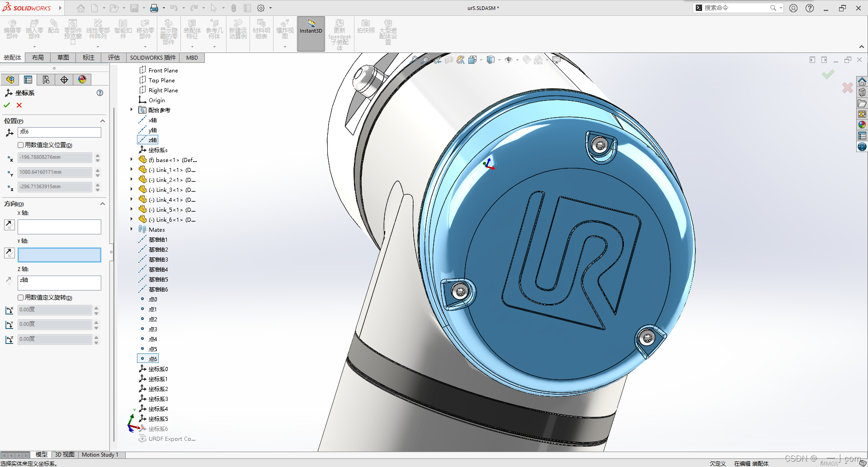
Task: Open the 参考几何体 tool
Action: coord(215,29)
